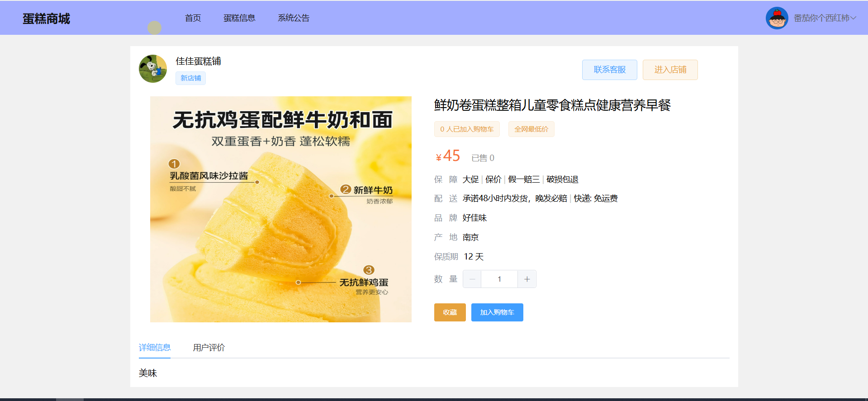Viewport: 868px width, 401px height.
Task: Click the 佳佳蛋糕铺 shop name
Action: pos(198,61)
